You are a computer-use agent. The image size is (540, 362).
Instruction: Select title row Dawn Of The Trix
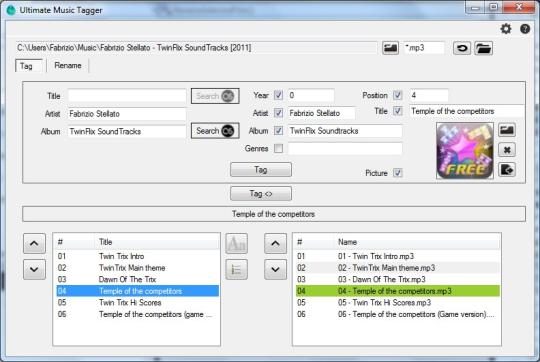click(137, 279)
